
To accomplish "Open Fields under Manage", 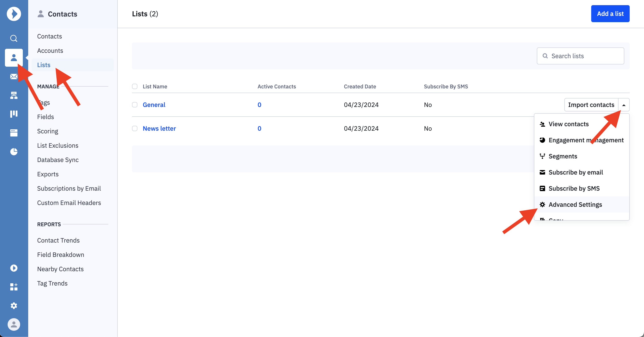I will [45, 117].
